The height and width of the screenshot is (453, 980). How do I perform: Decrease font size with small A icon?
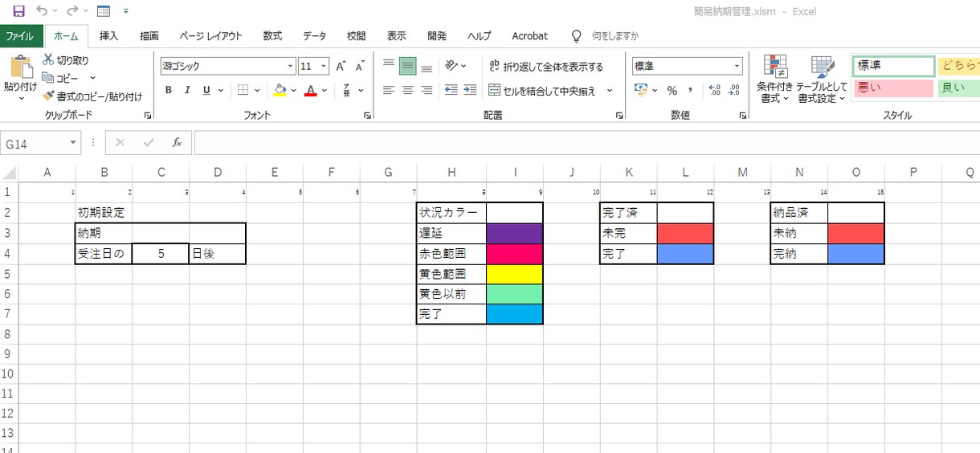pos(361,67)
